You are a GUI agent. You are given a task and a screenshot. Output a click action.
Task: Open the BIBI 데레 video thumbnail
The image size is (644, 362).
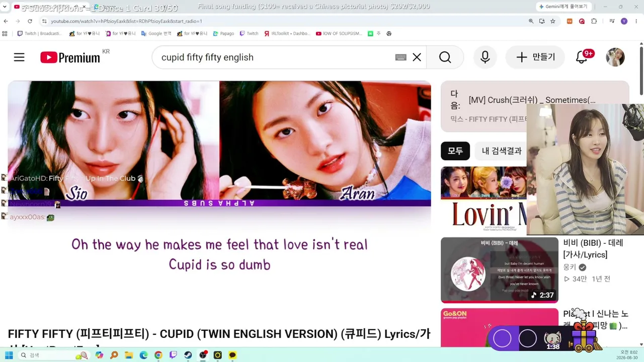pos(500,270)
